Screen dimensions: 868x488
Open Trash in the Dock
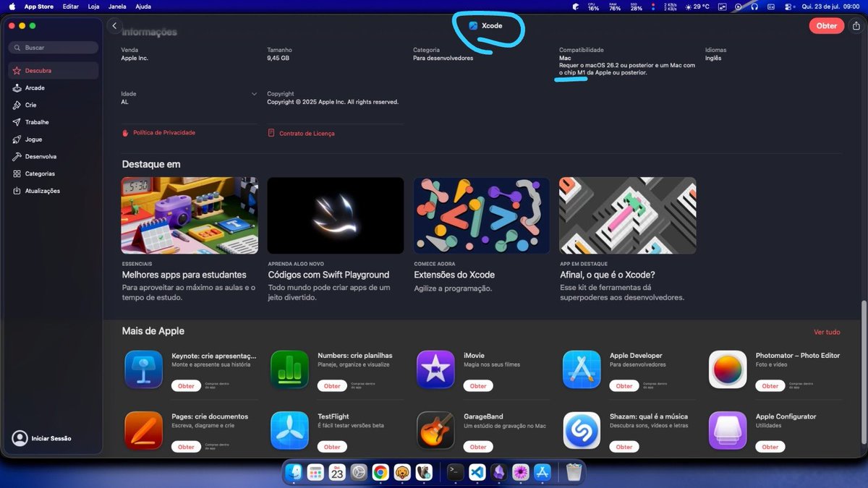point(574,473)
